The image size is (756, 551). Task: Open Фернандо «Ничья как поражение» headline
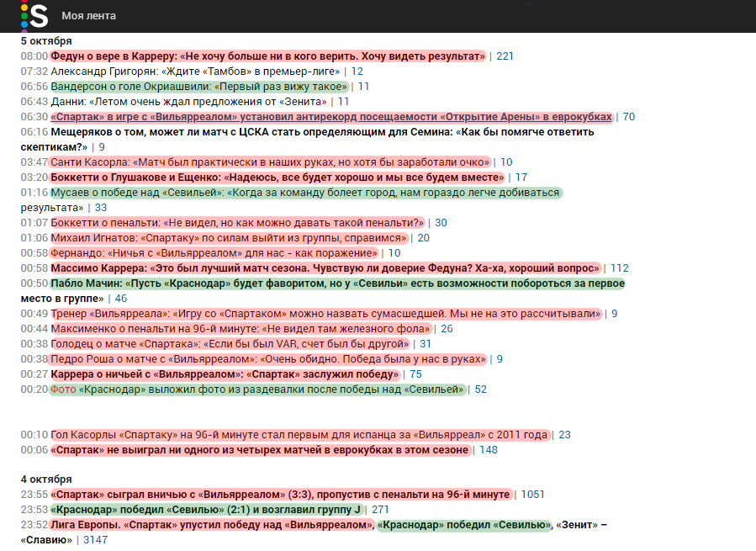(x=214, y=253)
